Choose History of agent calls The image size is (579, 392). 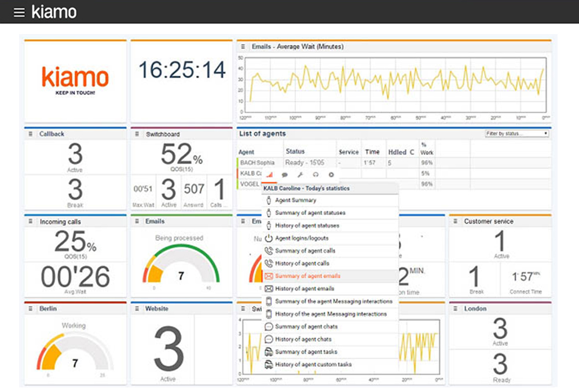pos(330,263)
